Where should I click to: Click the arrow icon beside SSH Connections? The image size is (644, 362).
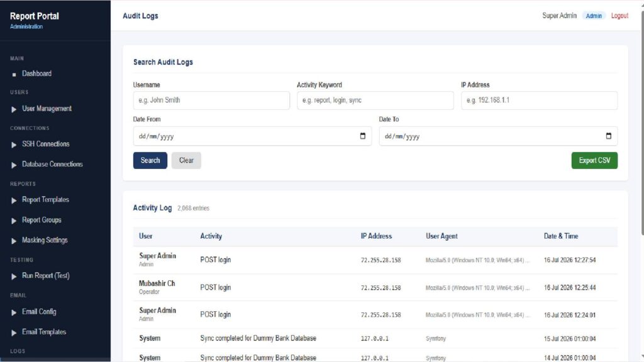14,145
